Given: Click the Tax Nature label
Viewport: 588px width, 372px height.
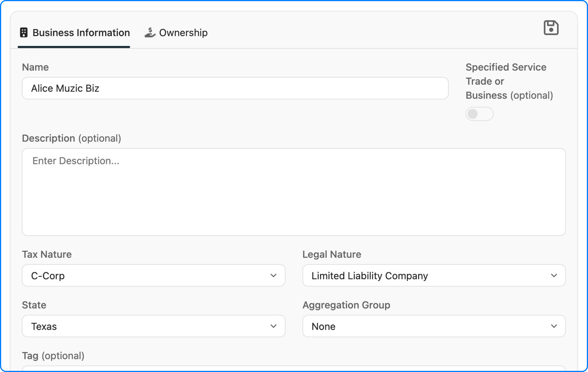Looking at the screenshot, I should point(47,255).
